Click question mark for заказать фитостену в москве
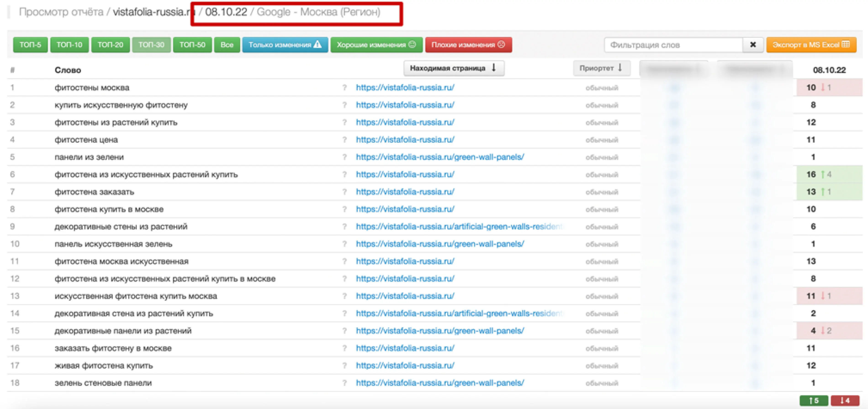This screenshot has width=868, height=409. click(344, 349)
